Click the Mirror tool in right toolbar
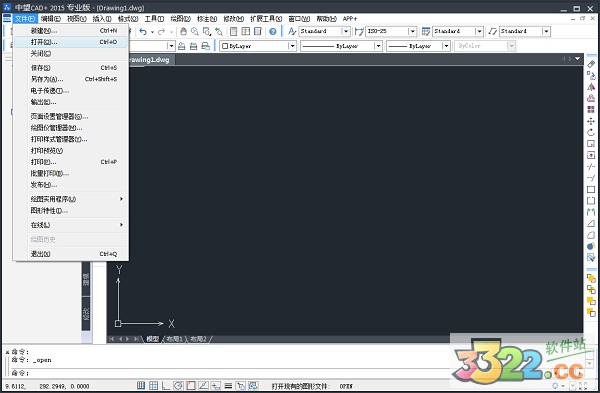600x393 pixels. pos(591,87)
